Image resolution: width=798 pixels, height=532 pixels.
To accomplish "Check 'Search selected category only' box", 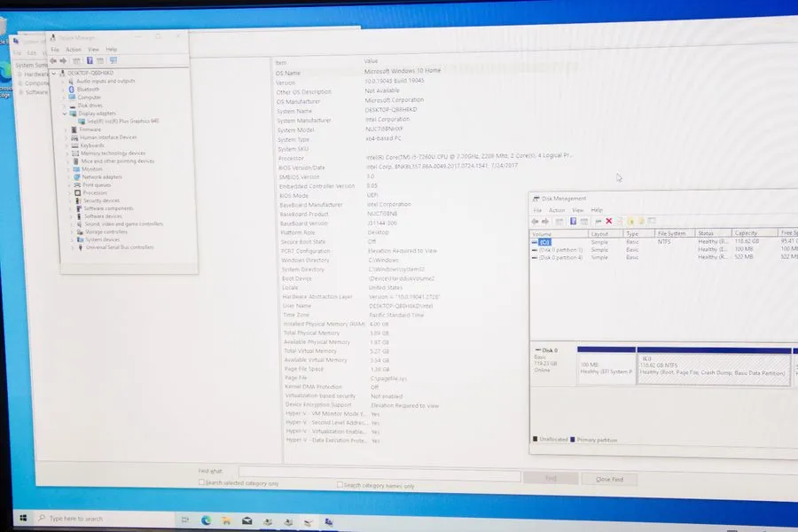I will click(201, 482).
